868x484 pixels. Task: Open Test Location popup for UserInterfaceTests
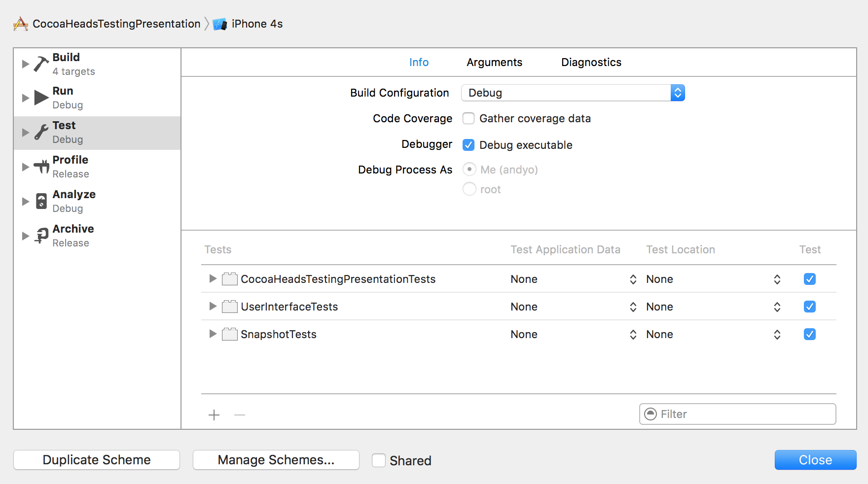pyautogui.click(x=714, y=307)
